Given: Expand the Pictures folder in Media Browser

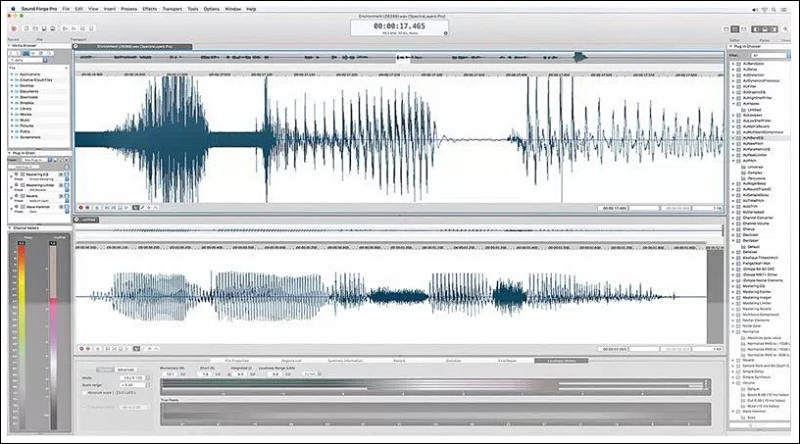Looking at the screenshot, I should (12, 126).
